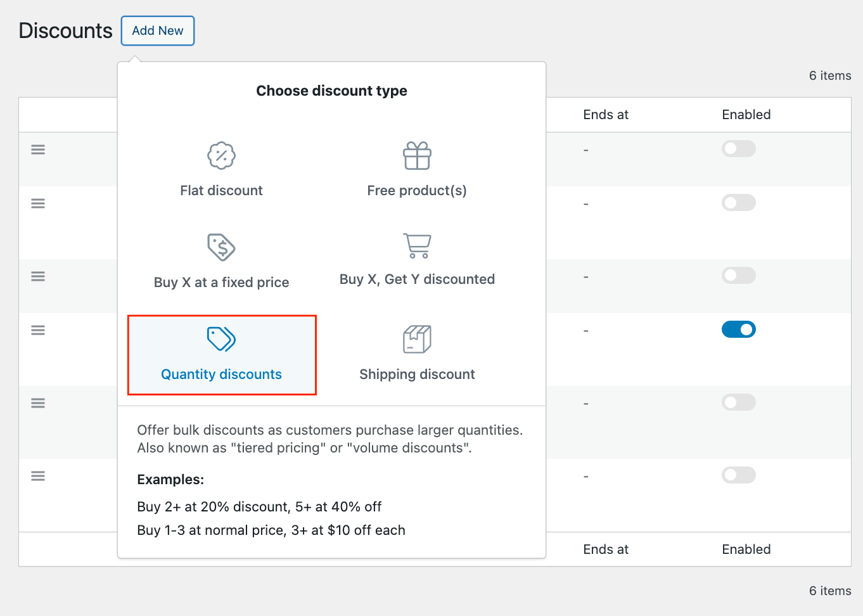Enable the toggle on the last discount row
863x616 pixels.
[739, 475]
